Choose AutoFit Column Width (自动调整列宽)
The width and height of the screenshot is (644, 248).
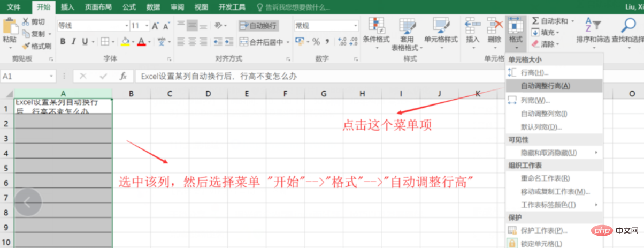click(554, 114)
